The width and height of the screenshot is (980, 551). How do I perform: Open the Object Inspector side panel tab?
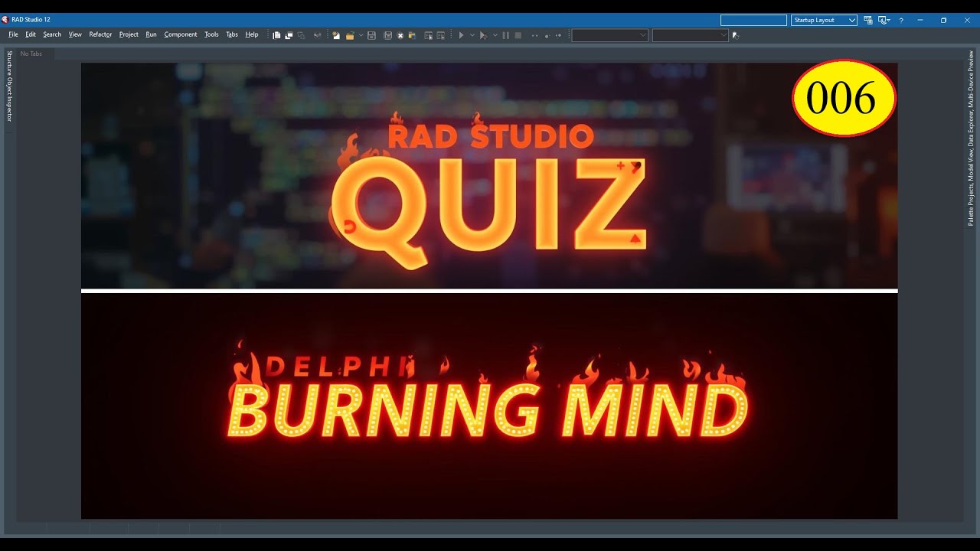click(10, 99)
